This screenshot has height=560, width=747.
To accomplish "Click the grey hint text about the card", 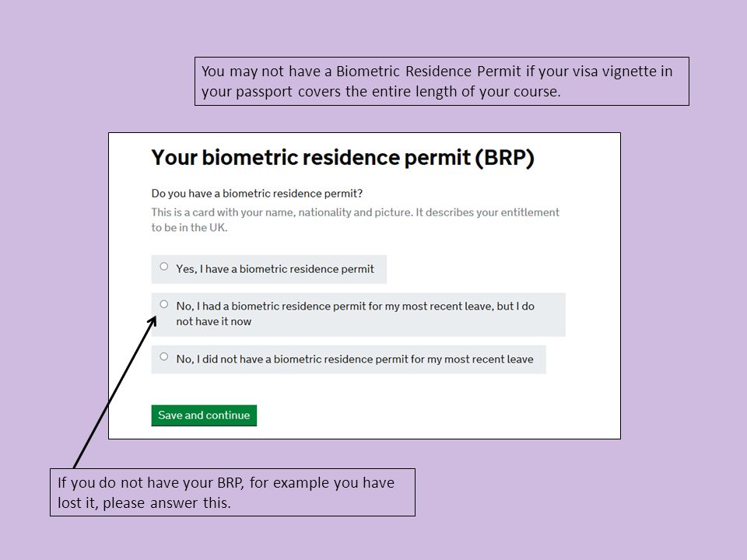I will [x=356, y=219].
